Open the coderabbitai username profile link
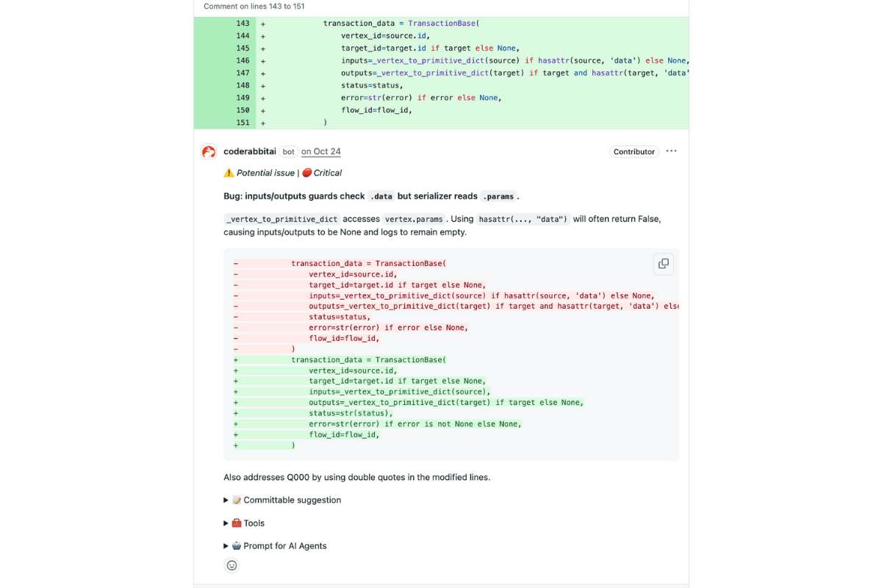 tap(249, 151)
